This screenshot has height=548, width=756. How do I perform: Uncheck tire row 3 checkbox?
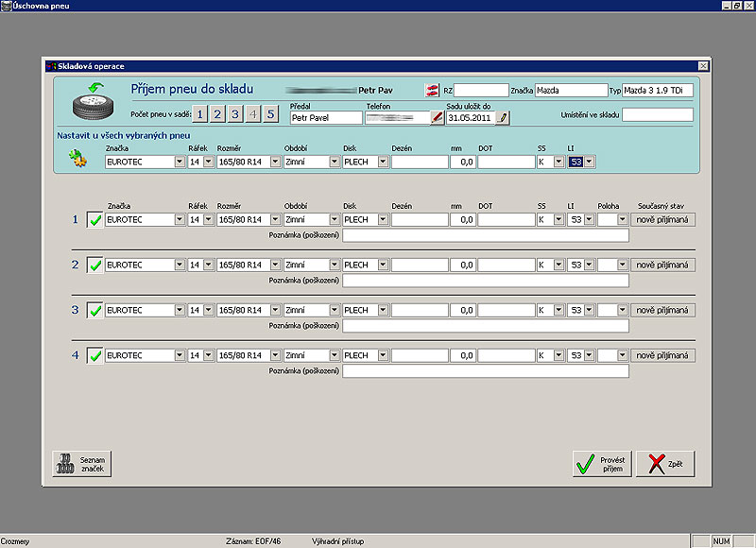(x=95, y=311)
